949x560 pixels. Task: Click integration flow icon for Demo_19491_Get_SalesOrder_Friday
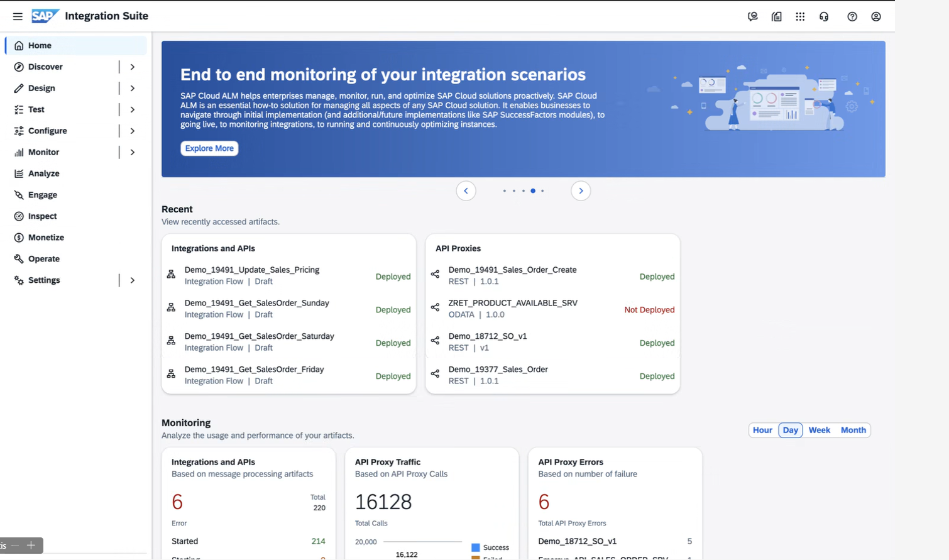[171, 373]
